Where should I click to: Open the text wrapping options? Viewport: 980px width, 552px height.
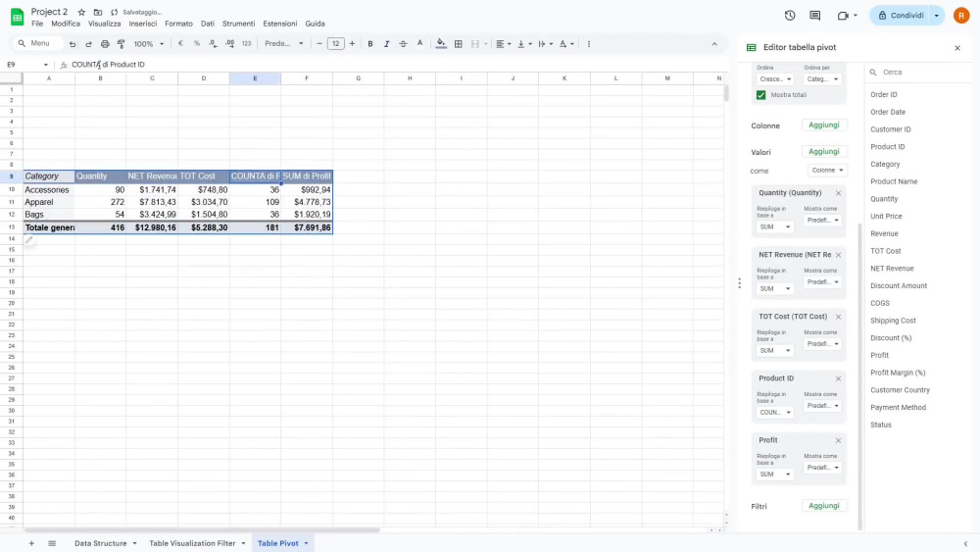[x=545, y=44]
